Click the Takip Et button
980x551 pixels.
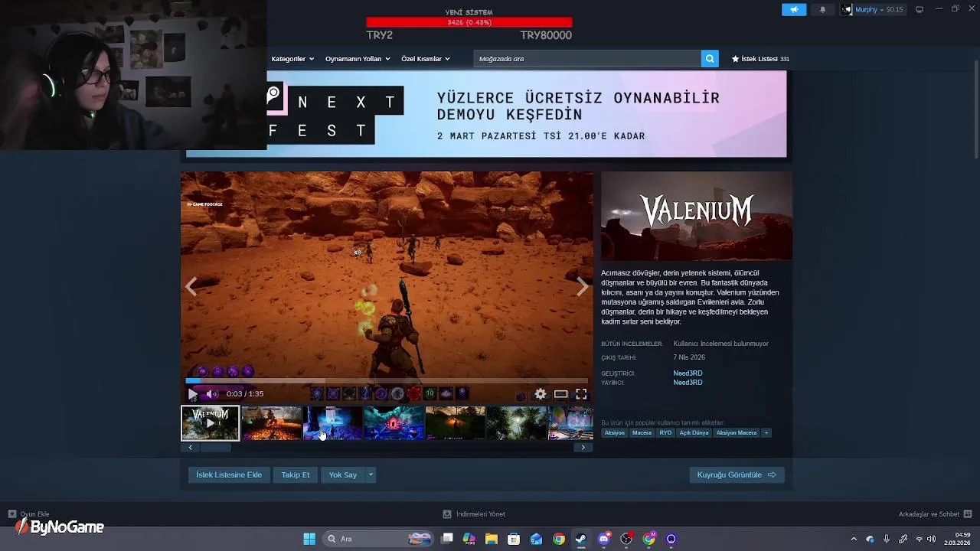pos(296,475)
